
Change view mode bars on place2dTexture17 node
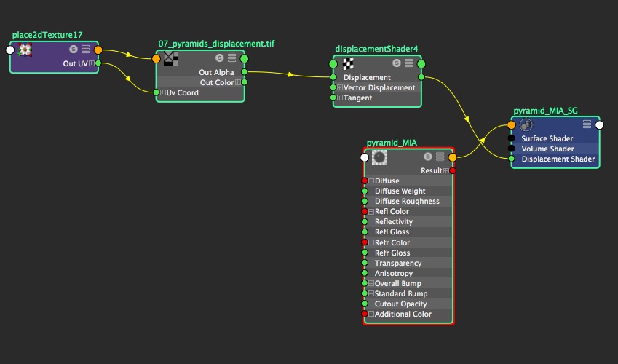[x=85, y=50]
